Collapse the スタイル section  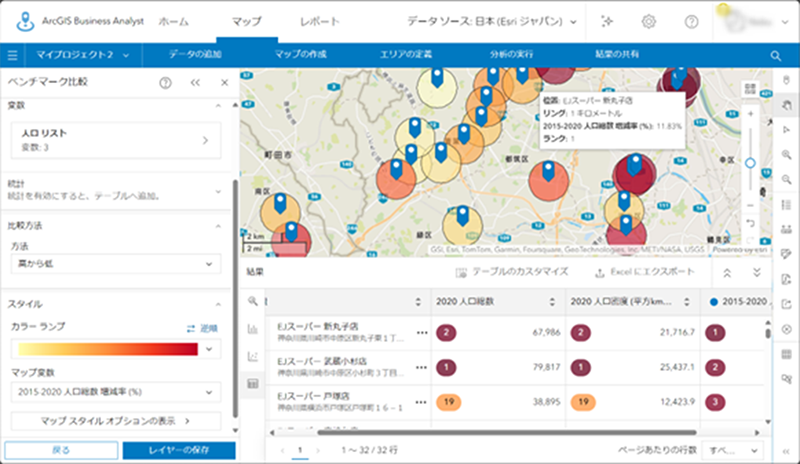pos(218,305)
